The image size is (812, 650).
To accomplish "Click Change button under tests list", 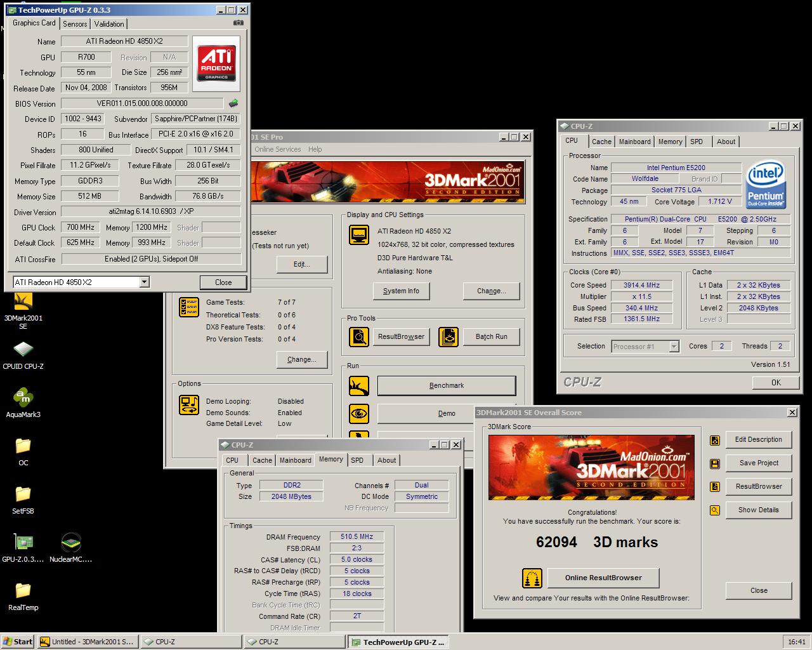I will (x=301, y=359).
